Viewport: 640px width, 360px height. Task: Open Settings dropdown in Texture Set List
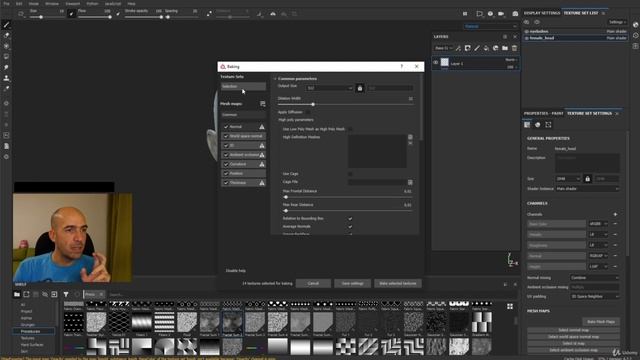click(617, 22)
